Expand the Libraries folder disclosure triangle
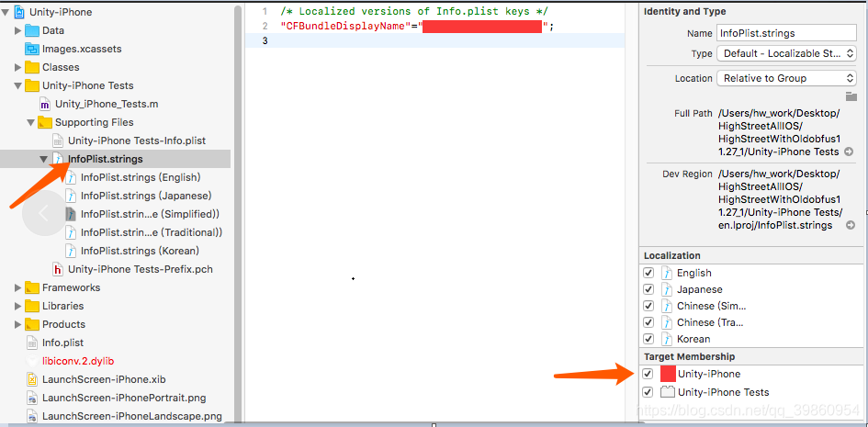 (x=18, y=306)
